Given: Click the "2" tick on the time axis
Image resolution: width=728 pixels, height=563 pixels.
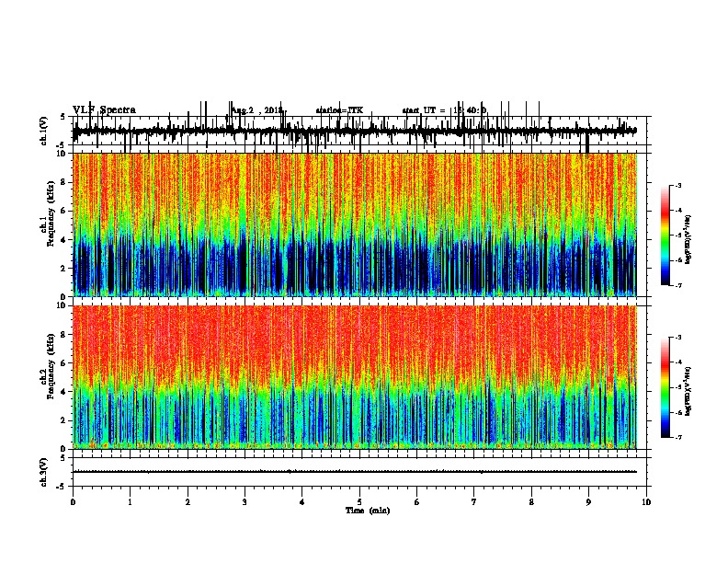Looking at the screenshot, I should [188, 502].
